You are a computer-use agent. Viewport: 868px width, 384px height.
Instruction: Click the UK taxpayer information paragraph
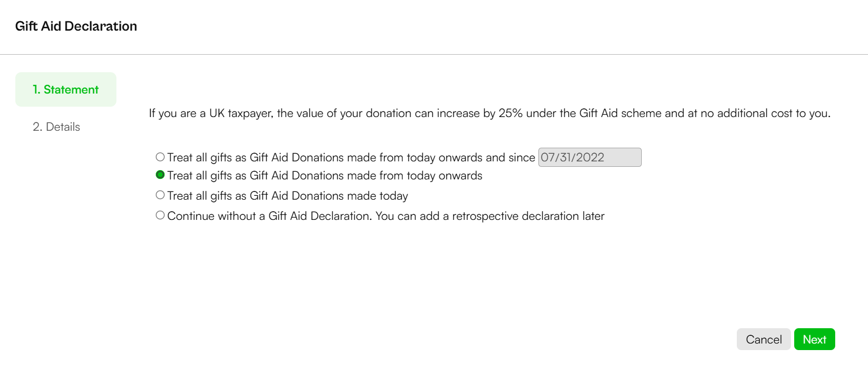tap(490, 113)
